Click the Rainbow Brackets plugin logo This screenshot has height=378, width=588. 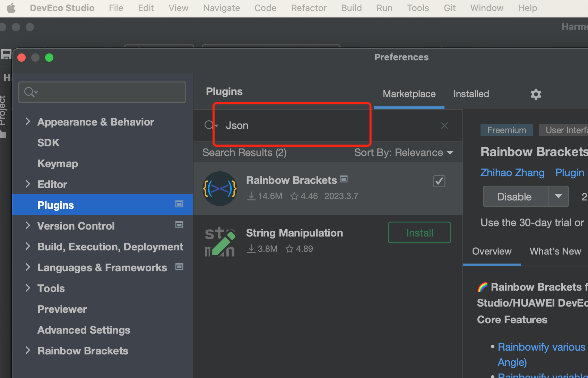pyautogui.click(x=220, y=189)
